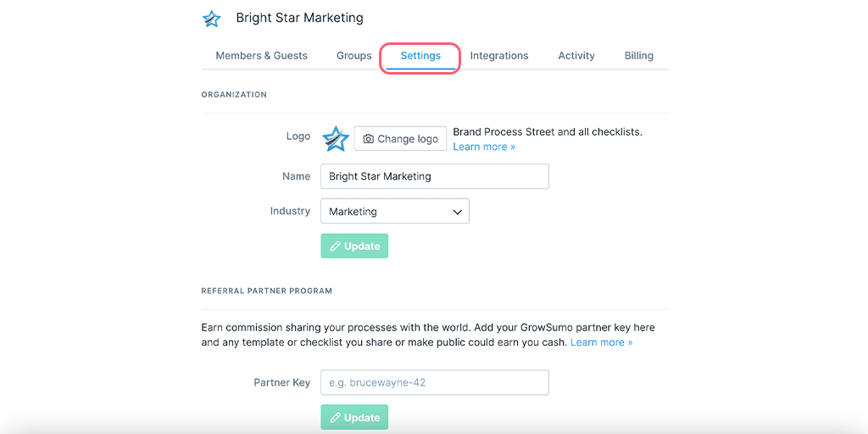
Task: Click the camera icon on Change logo
Action: coord(368,139)
